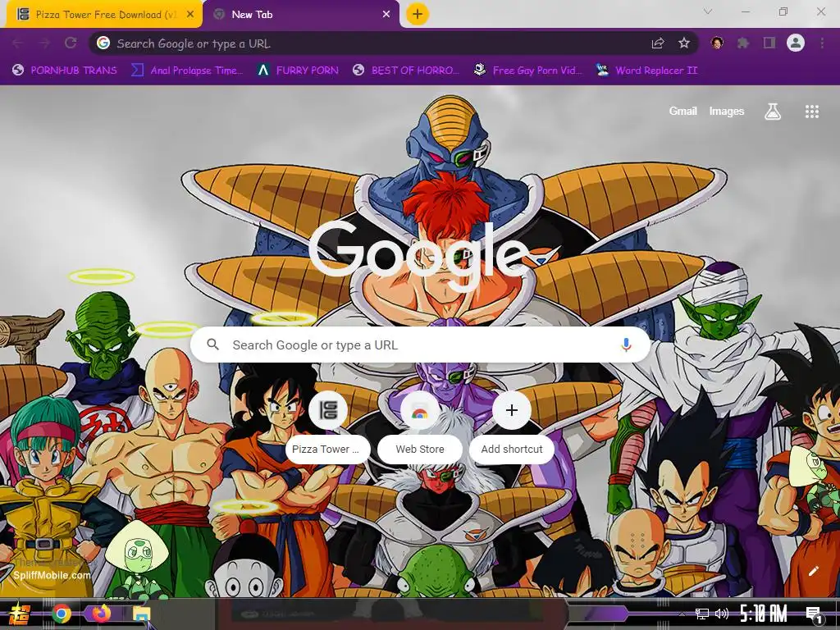Click the Google search box
The image size is (840, 630).
(421, 345)
